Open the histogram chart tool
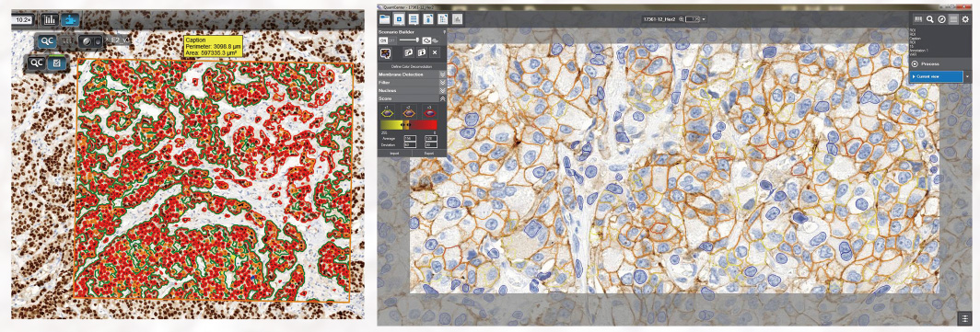The height and width of the screenshot is (332, 980). [50, 20]
